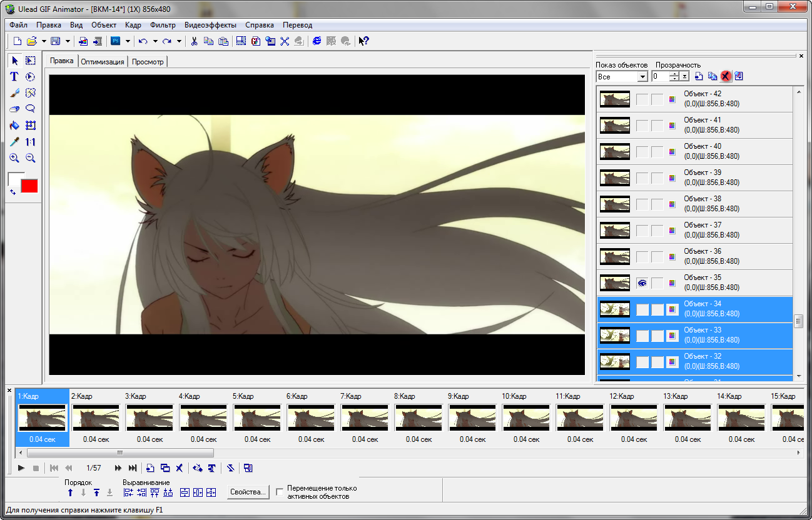Image resolution: width=812 pixels, height=520 pixels.
Task: Click the Save floppy disk icon
Action: point(56,41)
